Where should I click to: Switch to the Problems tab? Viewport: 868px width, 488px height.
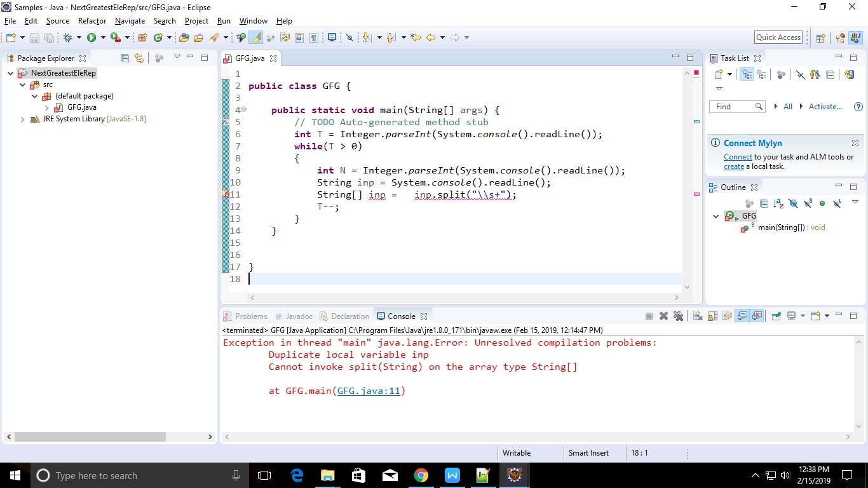click(x=245, y=316)
